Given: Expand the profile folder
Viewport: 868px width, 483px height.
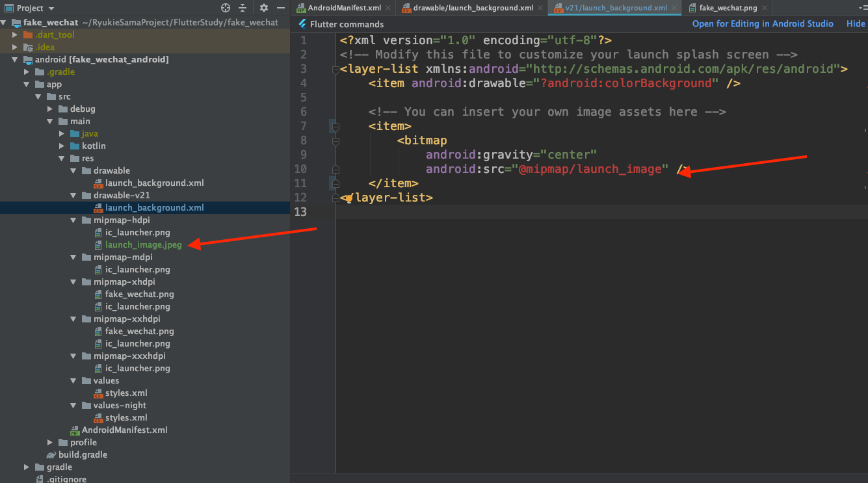Looking at the screenshot, I should click(x=50, y=442).
